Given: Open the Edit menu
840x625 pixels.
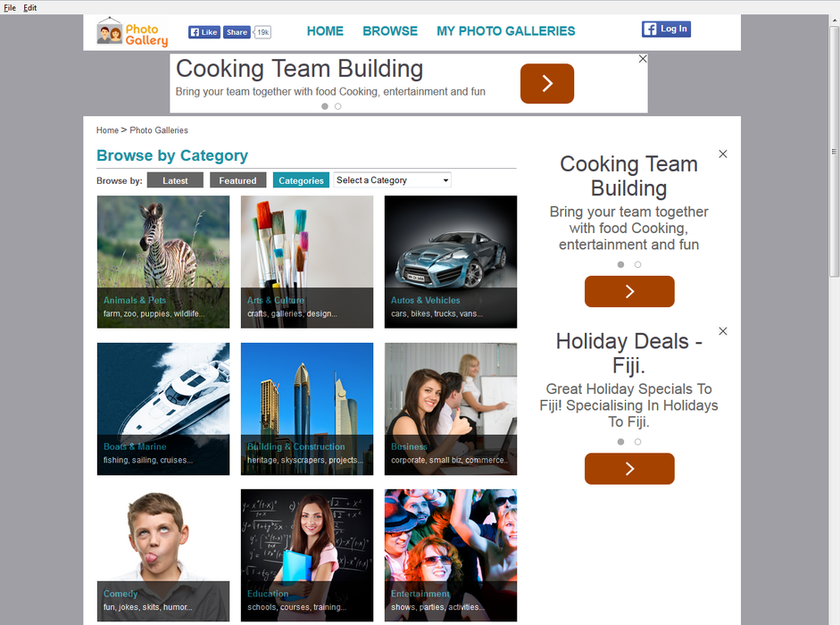Looking at the screenshot, I should pos(30,7).
